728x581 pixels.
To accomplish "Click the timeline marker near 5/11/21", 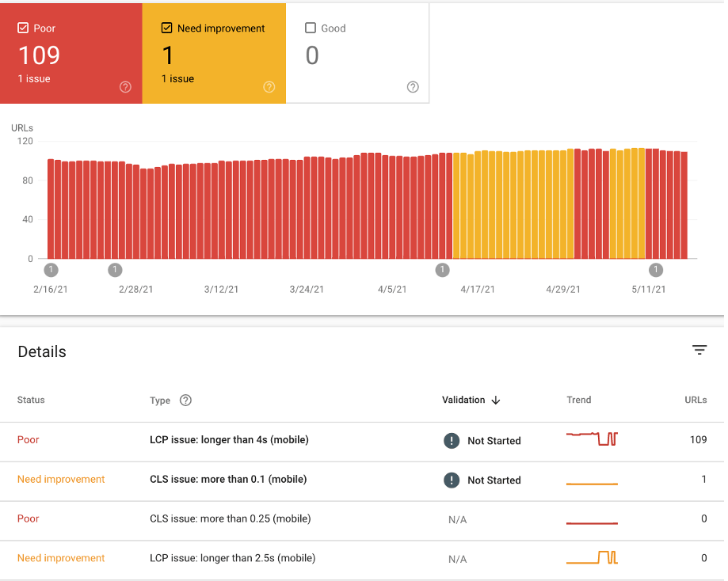I will (654, 269).
